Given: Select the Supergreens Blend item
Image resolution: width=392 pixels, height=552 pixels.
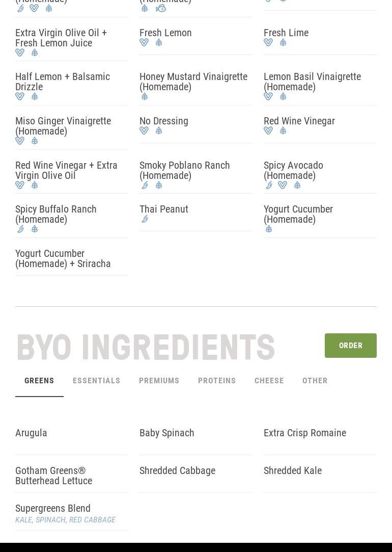Looking at the screenshot, I should (x=53, y=508).
